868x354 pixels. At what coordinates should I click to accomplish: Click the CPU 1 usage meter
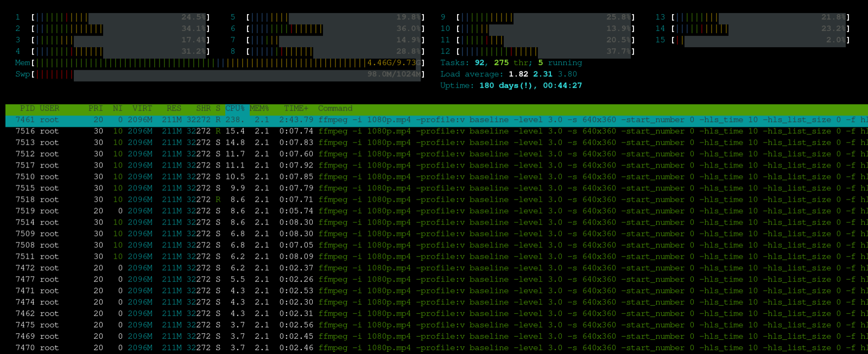(121, 17)
